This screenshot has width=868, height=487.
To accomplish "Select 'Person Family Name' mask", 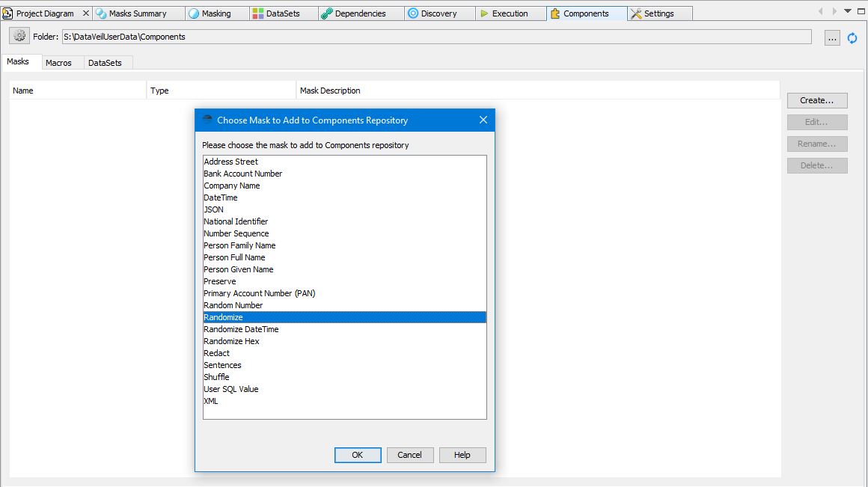I will coord(345,245).
